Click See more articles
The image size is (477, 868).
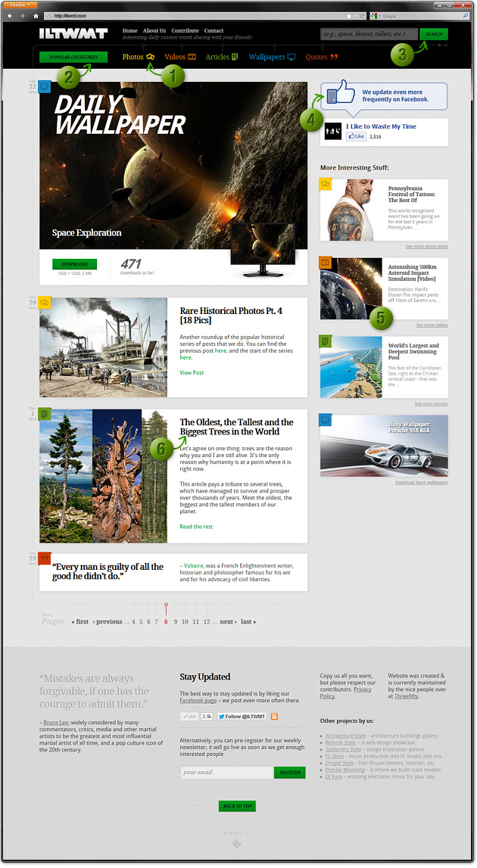point(431,403)
